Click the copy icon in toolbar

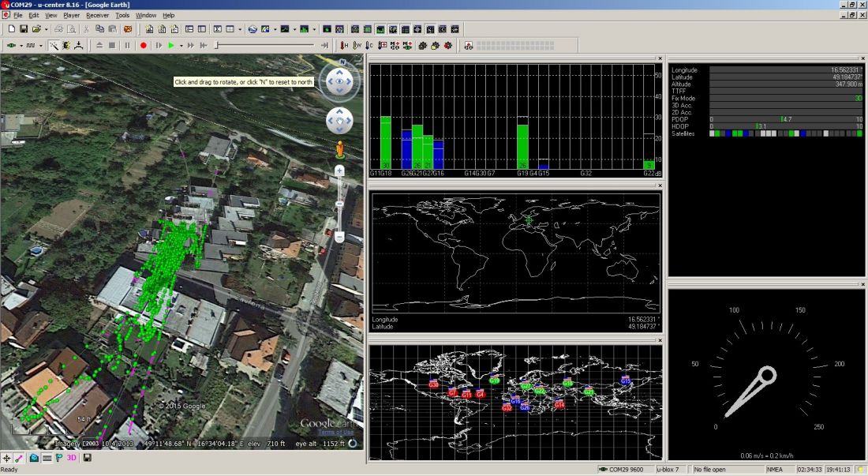pos(99,28)
